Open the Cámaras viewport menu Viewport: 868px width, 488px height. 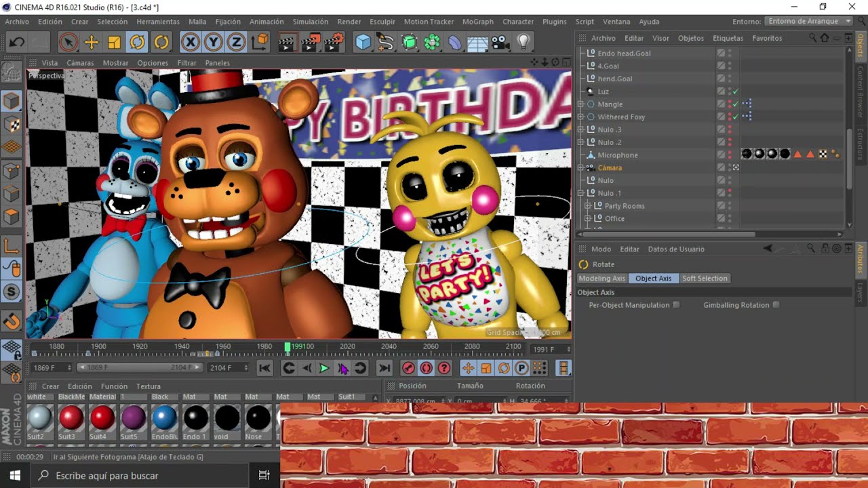pyautogui.click(x=80, y=63)
